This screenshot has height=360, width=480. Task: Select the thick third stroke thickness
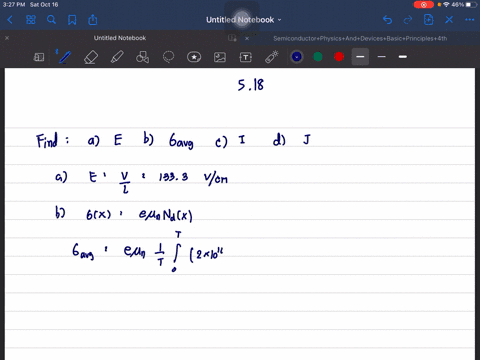403,57
